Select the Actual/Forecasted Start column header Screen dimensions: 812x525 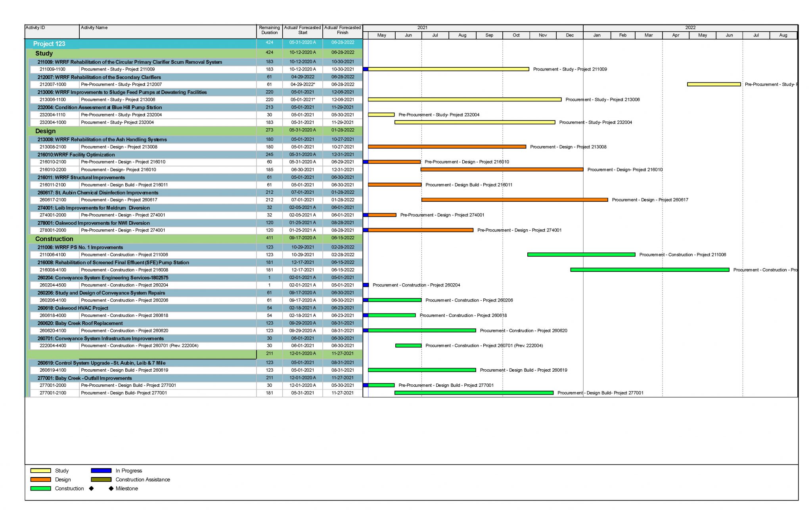coord(303,32)
